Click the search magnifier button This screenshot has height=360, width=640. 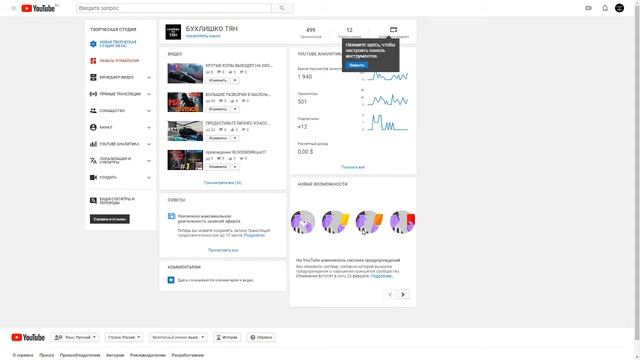(x=282, y=8)
